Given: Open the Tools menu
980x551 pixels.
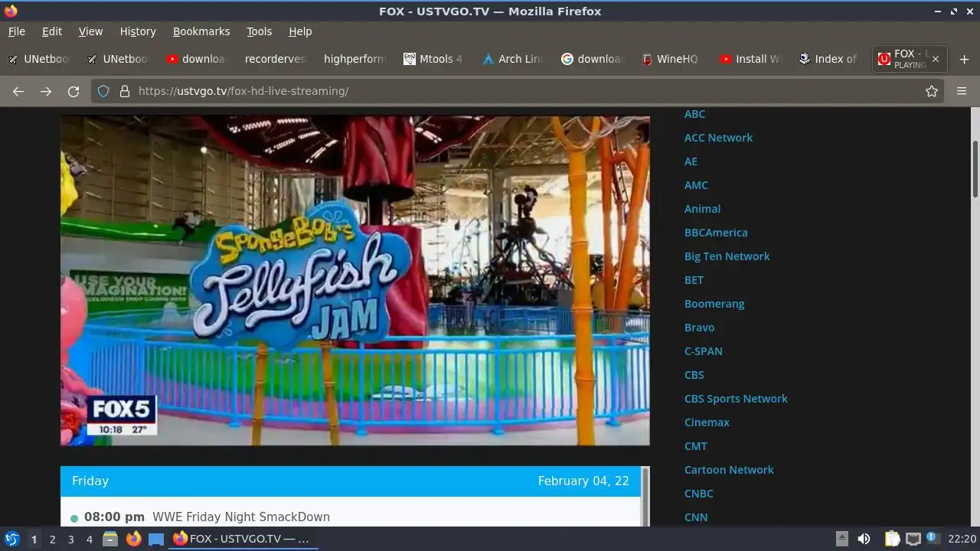Looking at the screenshot, I should coord(259,31).
